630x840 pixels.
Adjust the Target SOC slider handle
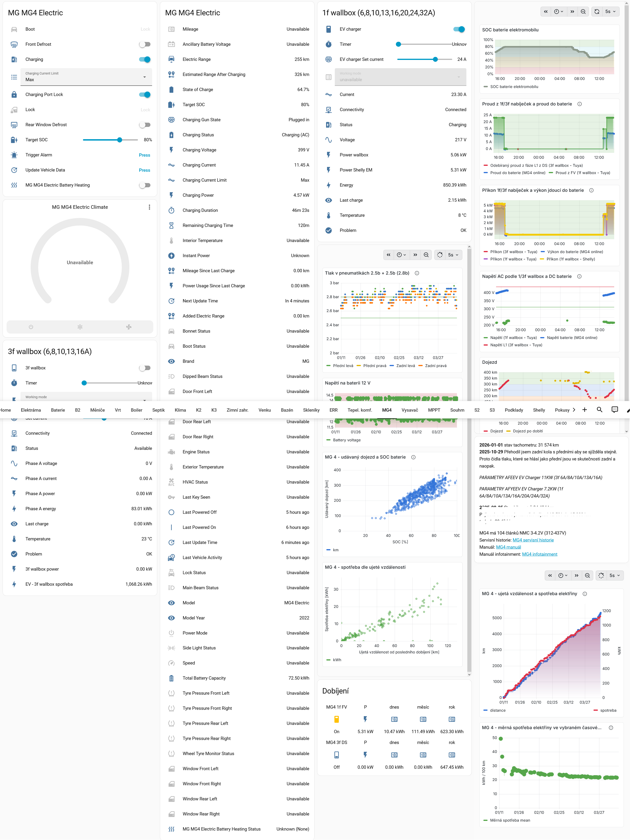pos(120,140)
